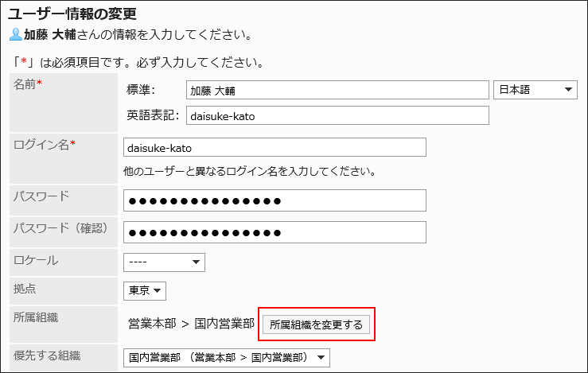This screenshot has width=588, height=373.
Task: Click the ロケール field label
Action: coord(36,260)
